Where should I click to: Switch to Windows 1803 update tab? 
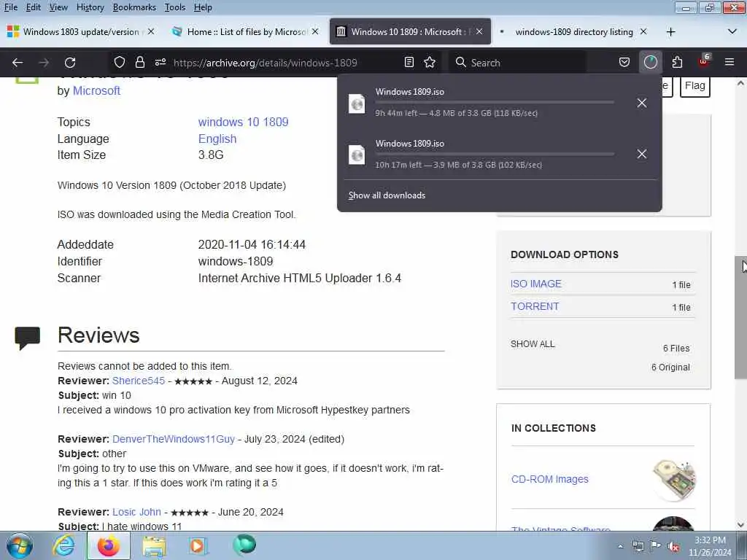[x=81, y=31]
